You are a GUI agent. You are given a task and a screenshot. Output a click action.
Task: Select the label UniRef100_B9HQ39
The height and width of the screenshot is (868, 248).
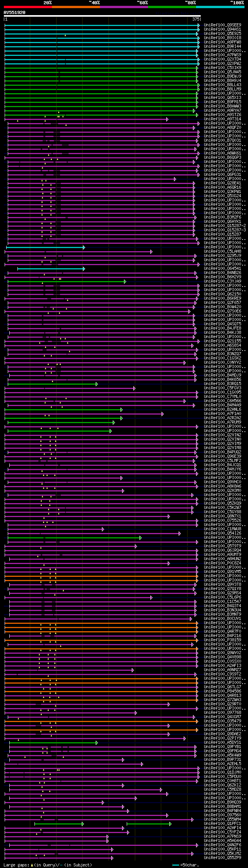click(x=222, y=802)
